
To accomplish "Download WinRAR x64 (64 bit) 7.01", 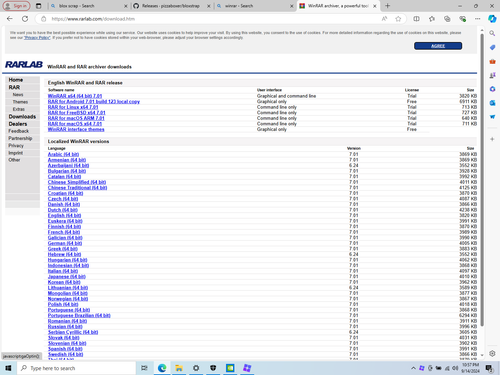I will click(x=75, y=96).
